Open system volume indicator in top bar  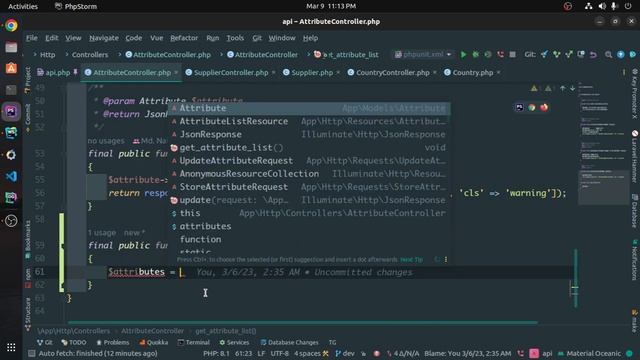[602, 6]
